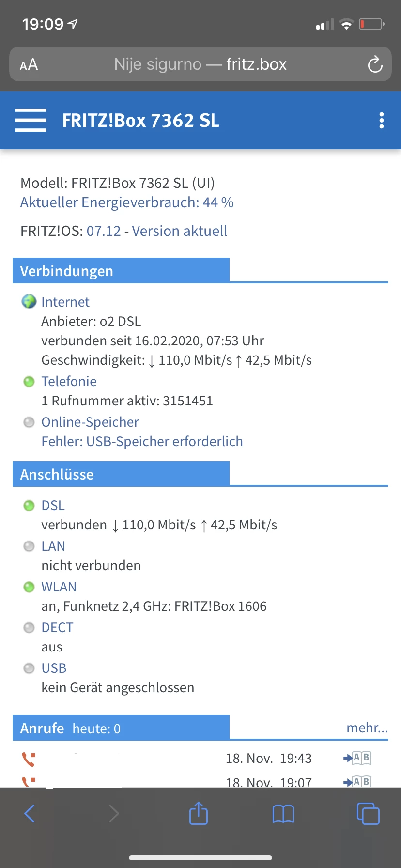This screenshot has height=868, width=401.
Task: Click the Internet globe icon
Action: point(29,301)
